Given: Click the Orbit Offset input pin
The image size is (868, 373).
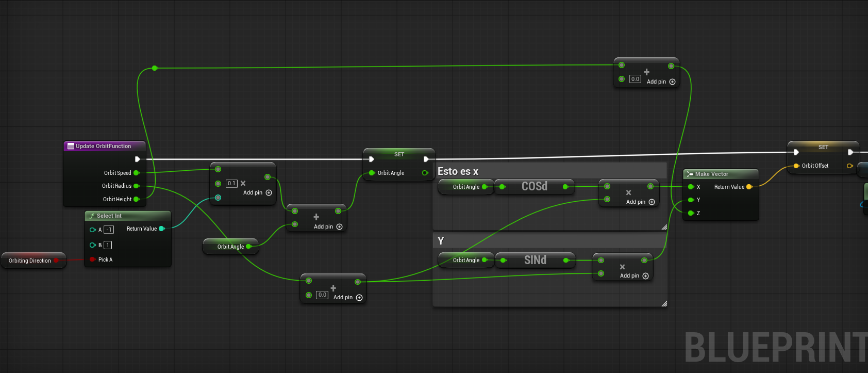Looking at the screenshot, I should (796, 166).
